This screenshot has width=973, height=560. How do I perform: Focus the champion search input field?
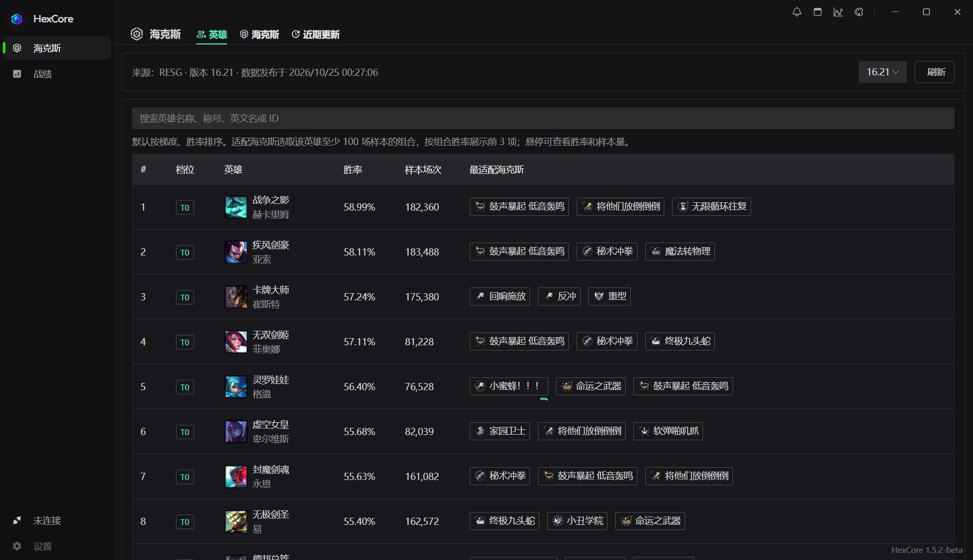point(543,118)
